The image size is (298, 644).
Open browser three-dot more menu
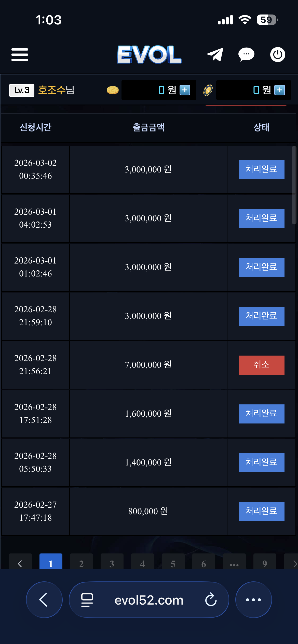tap(253, 600)
